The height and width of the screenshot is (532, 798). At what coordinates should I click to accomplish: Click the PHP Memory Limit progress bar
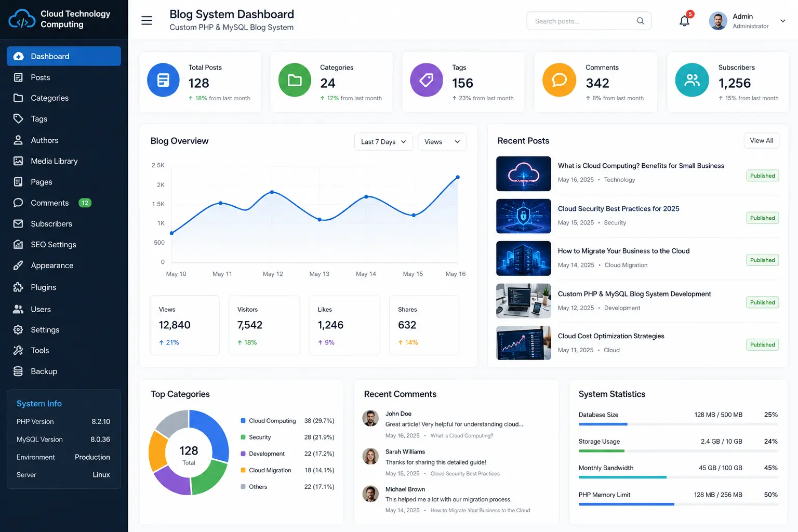click(x=678, y=504)
